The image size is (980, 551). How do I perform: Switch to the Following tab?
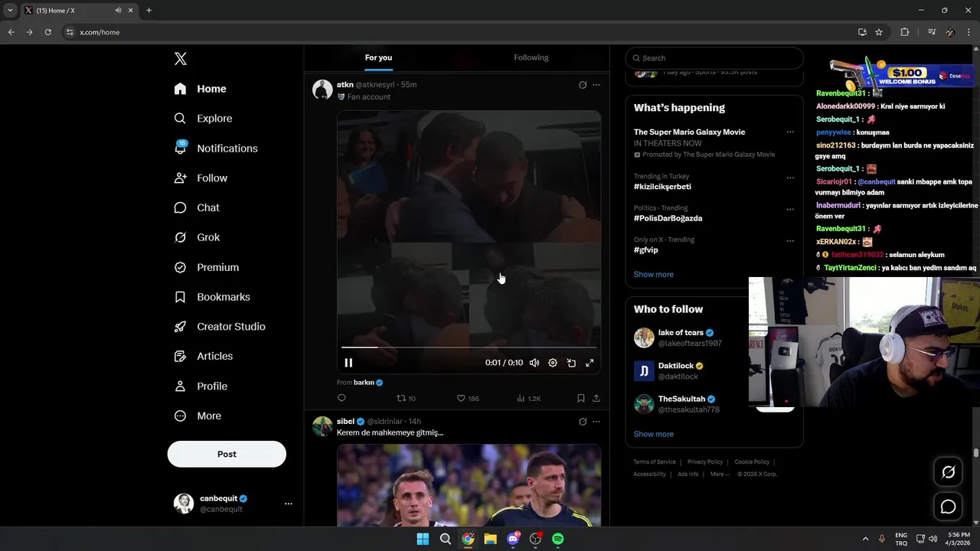click(x=531, y=57)
